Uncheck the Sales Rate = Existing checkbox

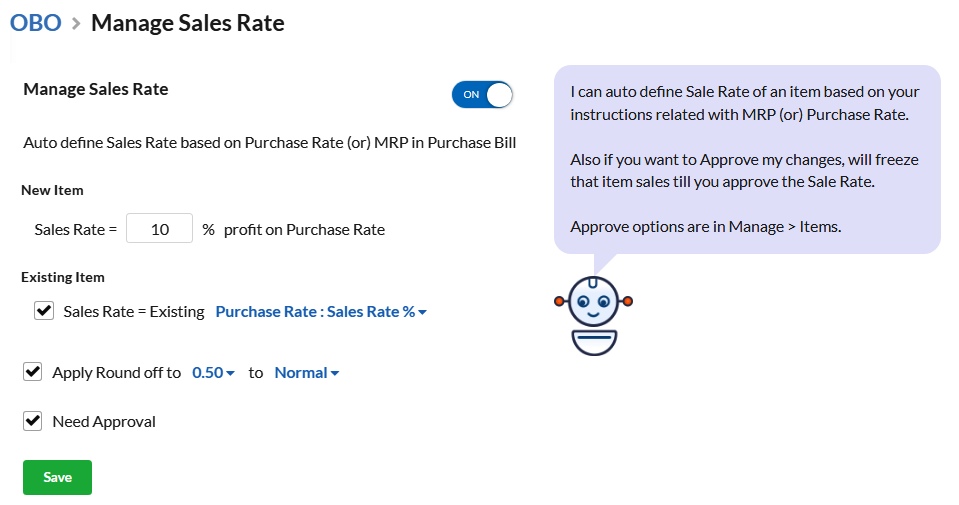(44, 311)
